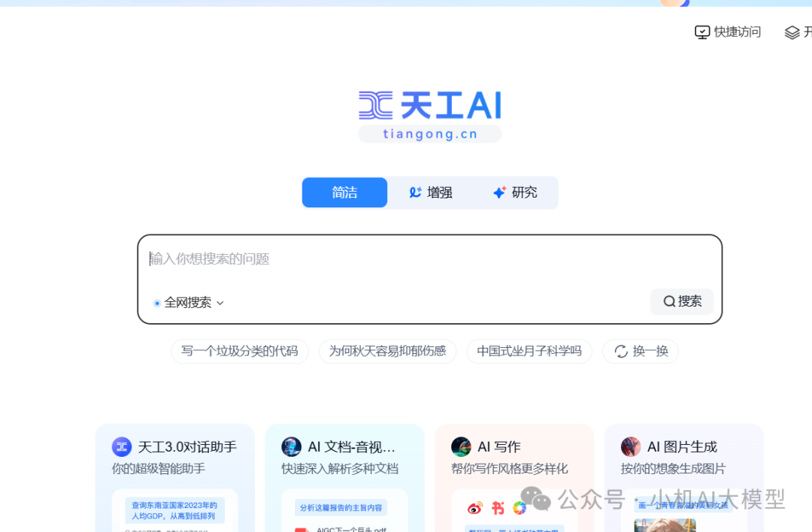
Task: Switch to the 研究 mode tab
Action: tap(515, 192)
